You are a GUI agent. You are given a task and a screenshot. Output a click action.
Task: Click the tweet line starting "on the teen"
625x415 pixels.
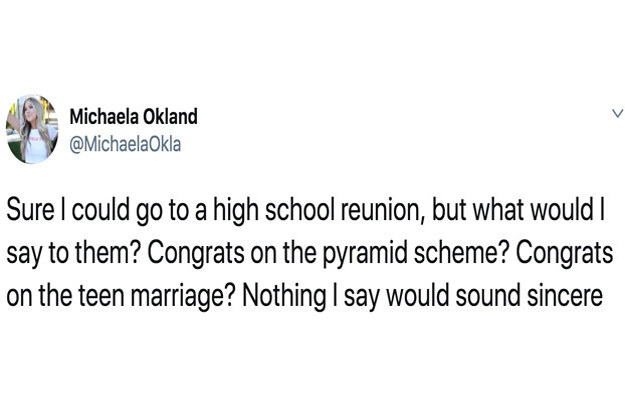pyautogui.click(x=305, y=296)
